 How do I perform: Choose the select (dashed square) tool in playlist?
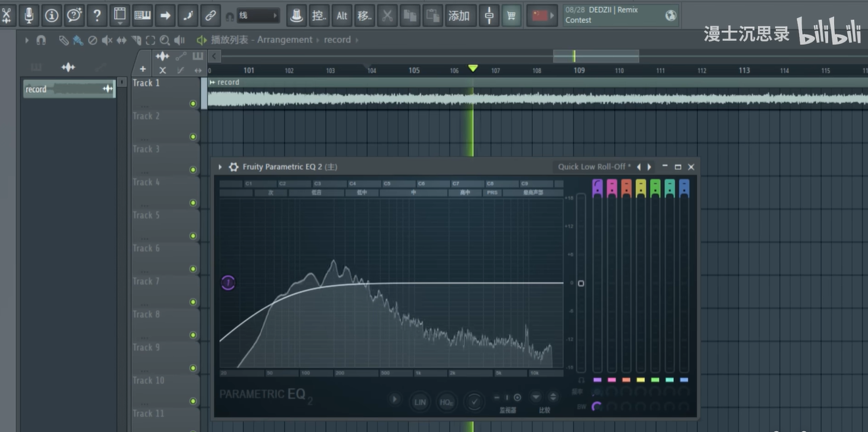(151, 40)
